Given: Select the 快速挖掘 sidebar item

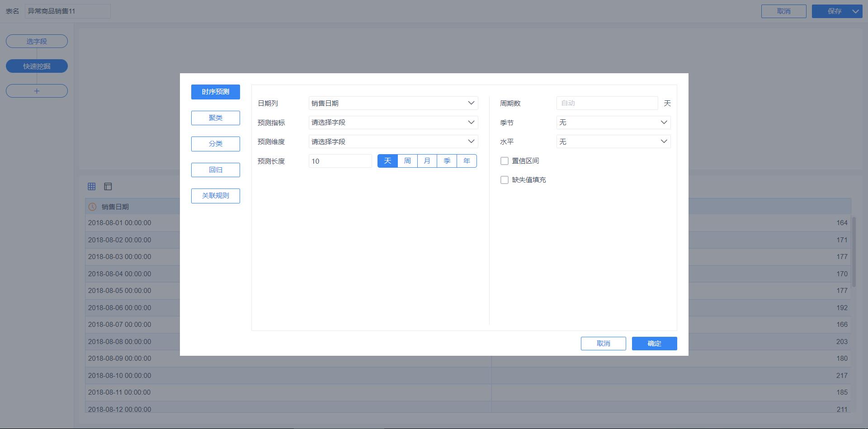Looking at the screenshot, I should click(37, 66).
